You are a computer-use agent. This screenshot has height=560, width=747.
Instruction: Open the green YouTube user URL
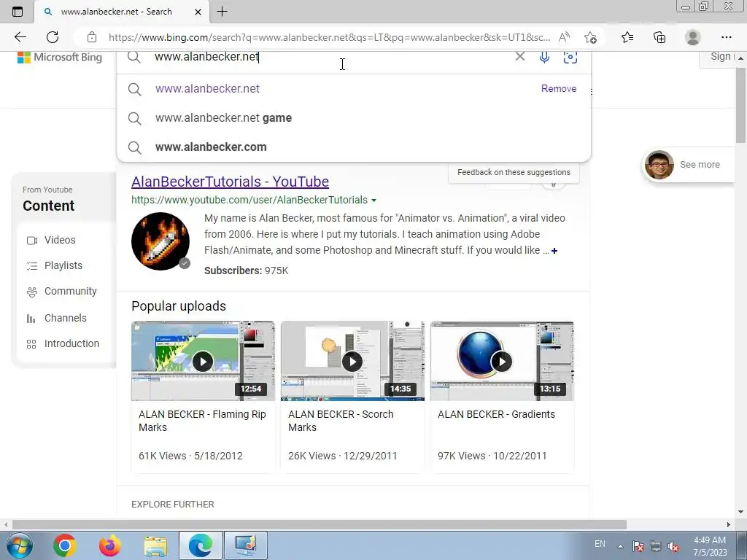(x=249, y=200)
